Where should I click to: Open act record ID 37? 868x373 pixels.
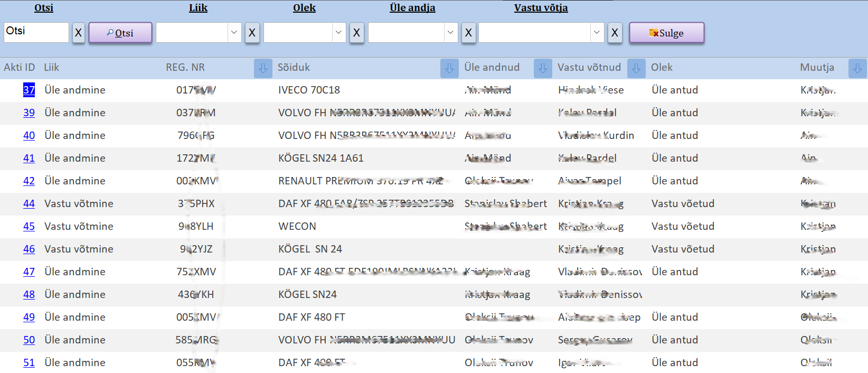[x=29, y=90]
